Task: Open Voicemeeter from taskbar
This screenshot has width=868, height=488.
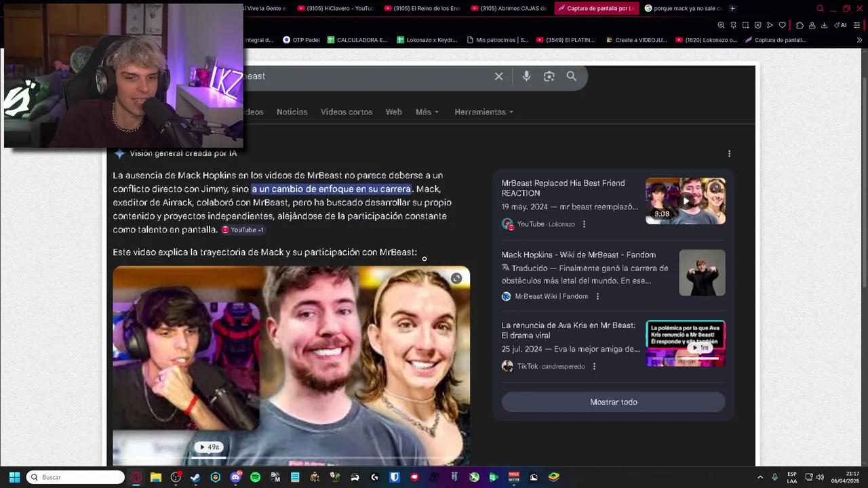Action: [514, 477]
